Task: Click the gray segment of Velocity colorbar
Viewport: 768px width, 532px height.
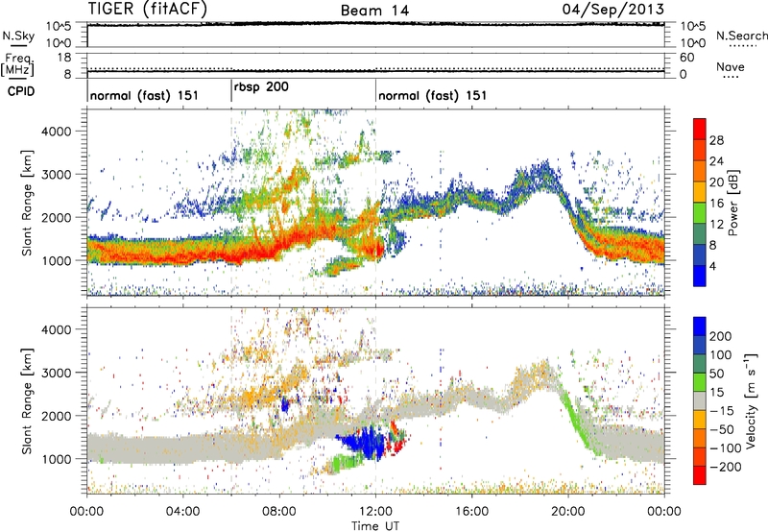Action: pos(700,401)
